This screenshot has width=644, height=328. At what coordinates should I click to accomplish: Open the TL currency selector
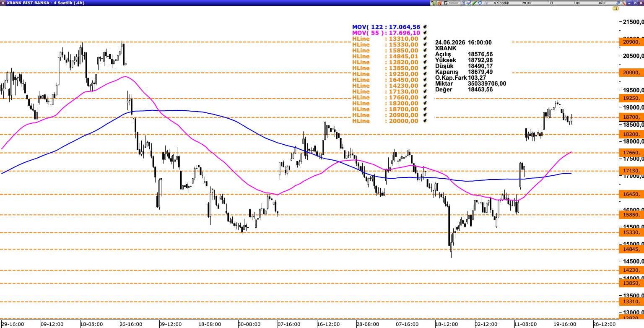click(551, 3)
